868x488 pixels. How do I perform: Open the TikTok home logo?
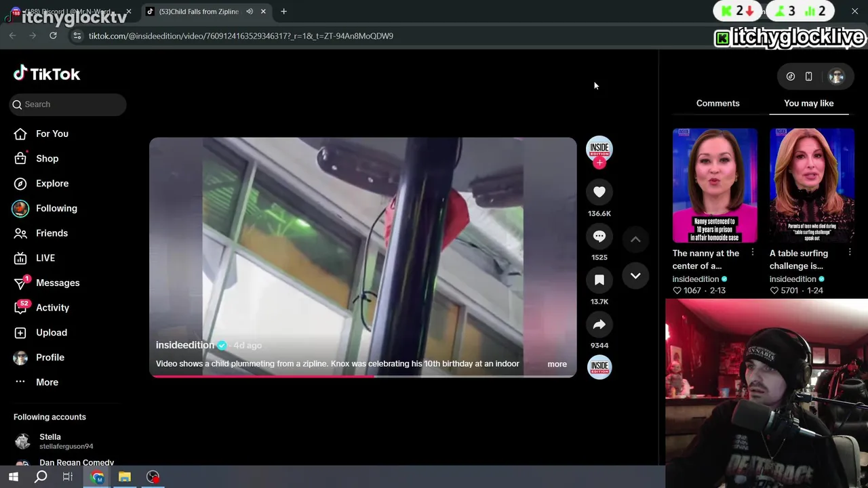[x=47, y=74]
